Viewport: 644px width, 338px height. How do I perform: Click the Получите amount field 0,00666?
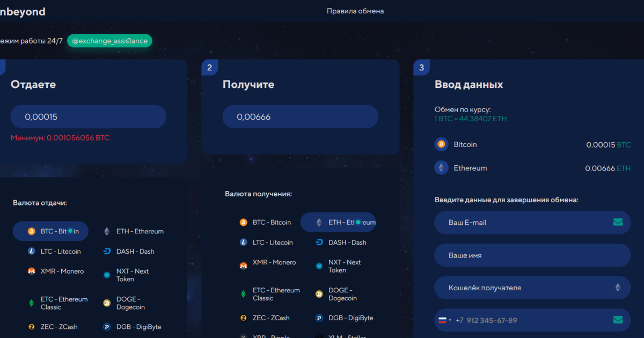(301, 116)
